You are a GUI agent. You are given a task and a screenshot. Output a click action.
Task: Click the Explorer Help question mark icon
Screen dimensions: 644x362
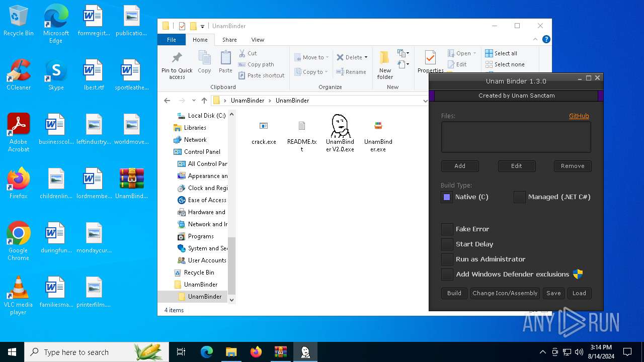point(546,39)
